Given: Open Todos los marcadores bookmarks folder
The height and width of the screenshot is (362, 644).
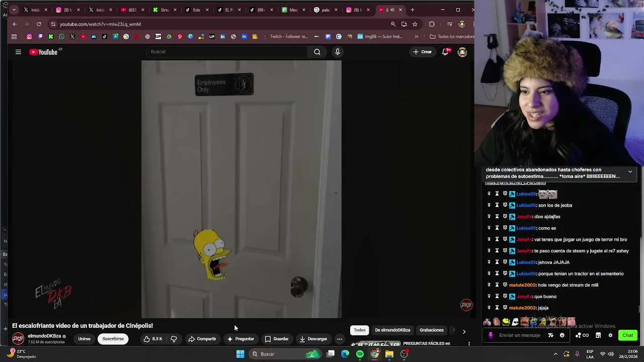Looking at the screenshot, I should 451,37.
